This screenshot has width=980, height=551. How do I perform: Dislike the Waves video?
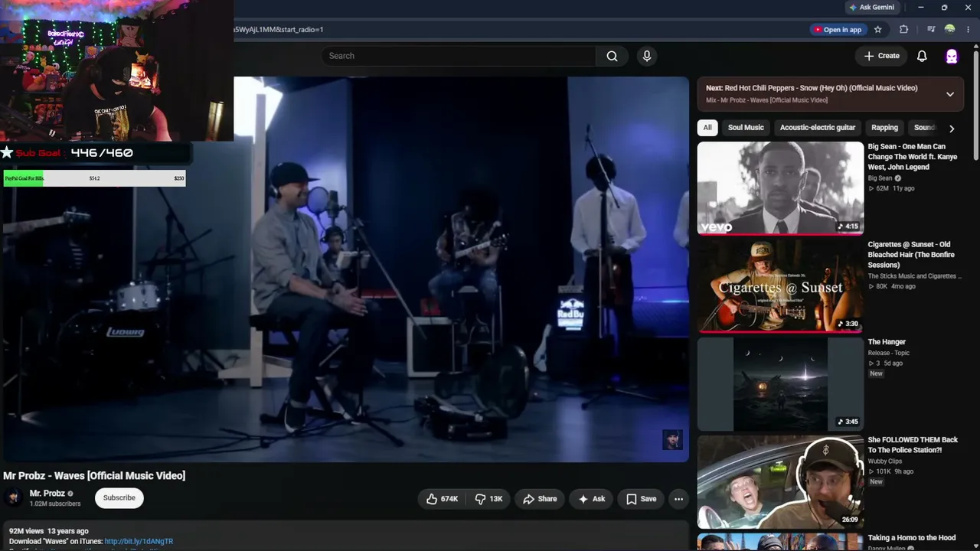point(488,499)
